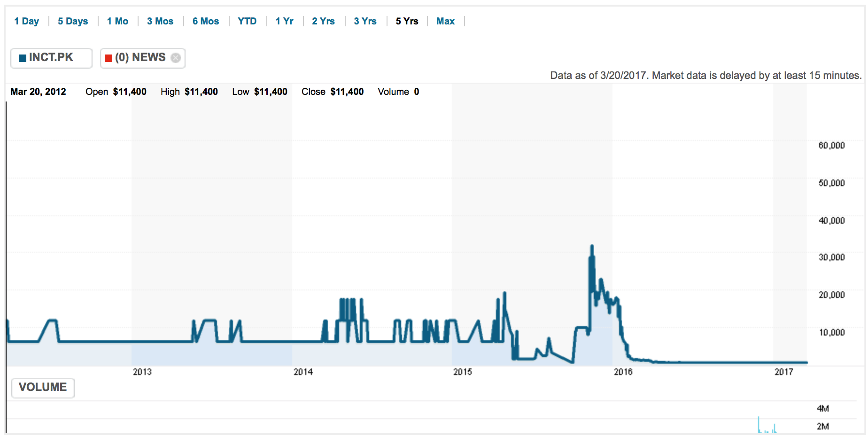The height and width of the screenshot is (437, 868).
Task: Click the 40,000 y-axis label
Action: 831,220
